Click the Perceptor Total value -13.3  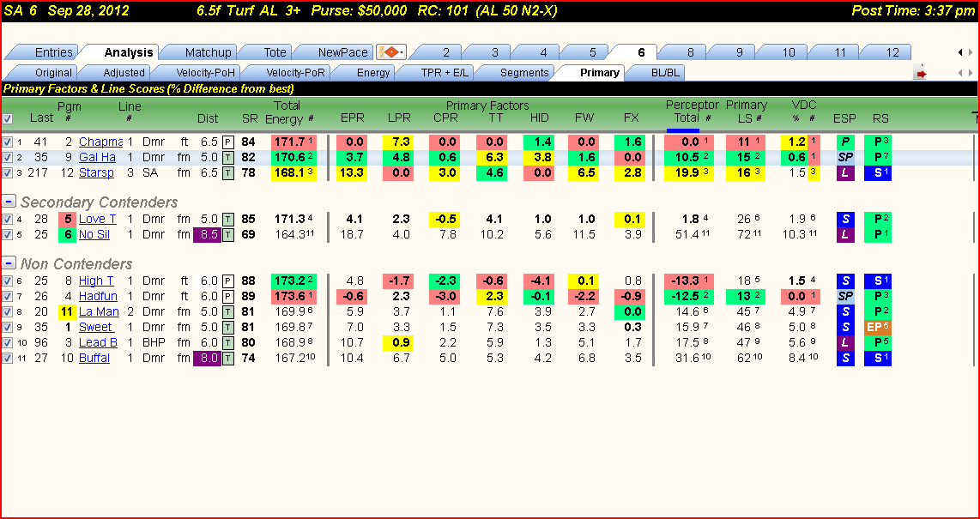pyautogui.click(x=687, y=281)
